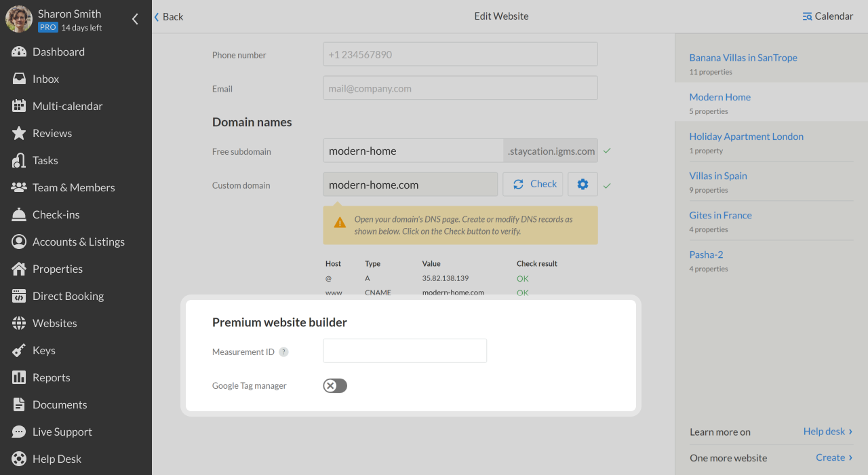Open the Check-ins bell icon
868x475 pixels.
(19, 214)
